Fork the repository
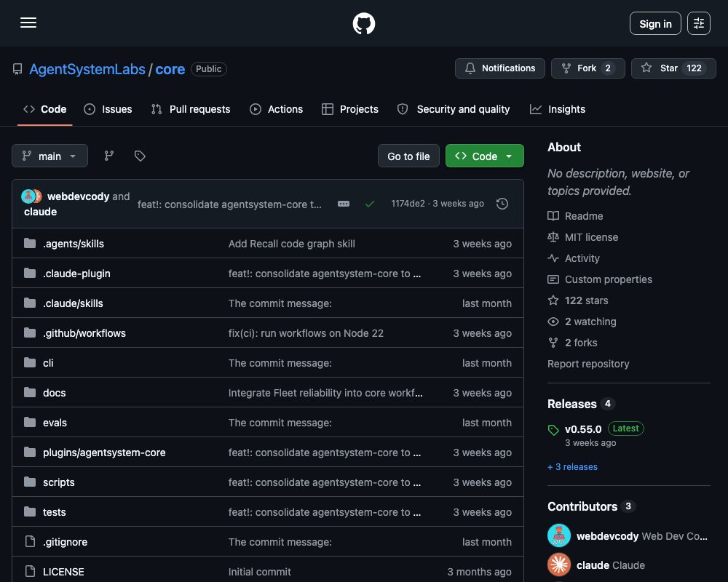The image size is (728, 582). click(587, 68)
